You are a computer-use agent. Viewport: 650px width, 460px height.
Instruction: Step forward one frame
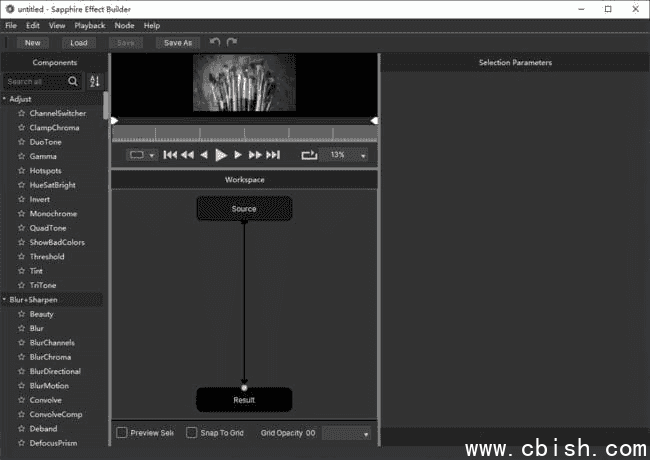[238, 155]
